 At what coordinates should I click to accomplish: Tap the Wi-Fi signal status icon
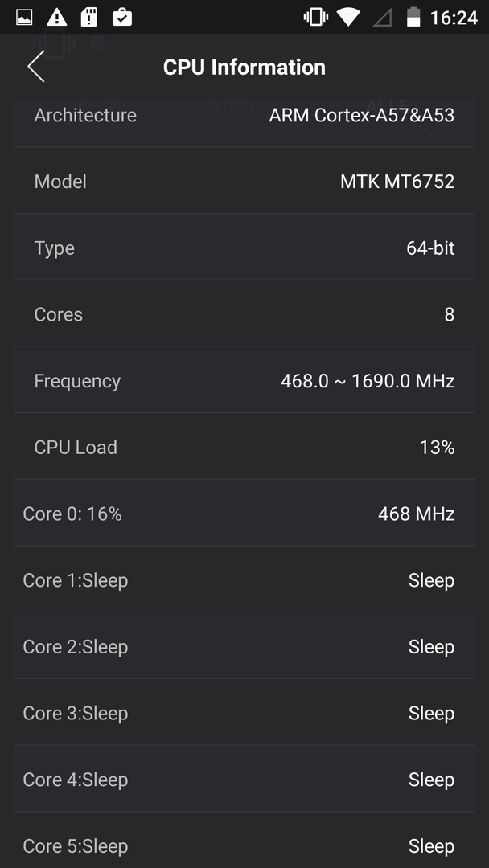click(x=348, y=18)
